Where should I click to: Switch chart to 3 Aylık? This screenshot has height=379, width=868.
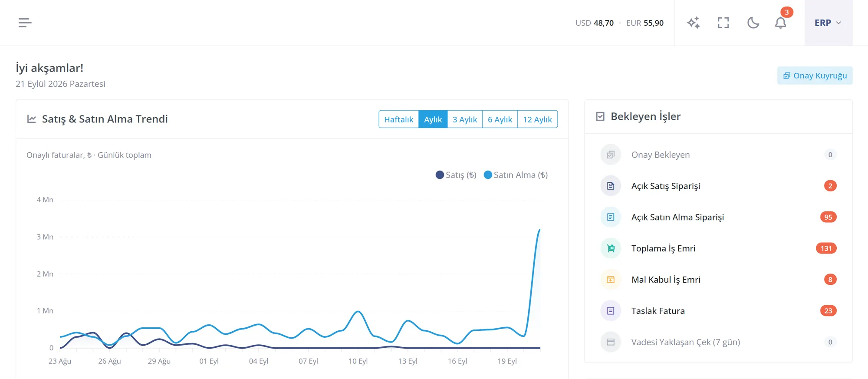pyautogui.click(x=465, y=119)
